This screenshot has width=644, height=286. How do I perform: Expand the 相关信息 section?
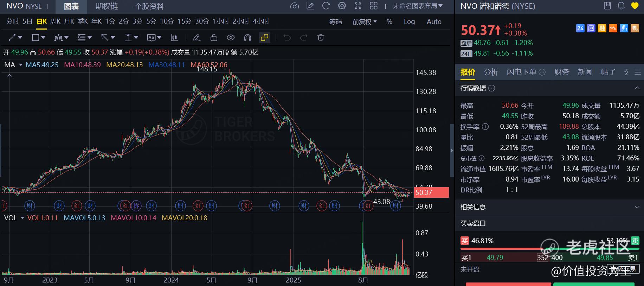(637, 207)
